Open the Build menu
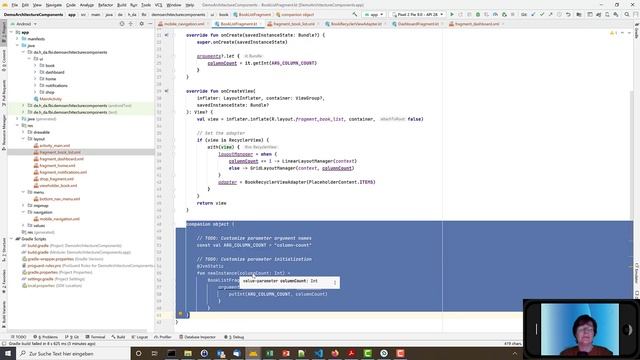Viewport: 640px width, 360px height. pos(122,5)
